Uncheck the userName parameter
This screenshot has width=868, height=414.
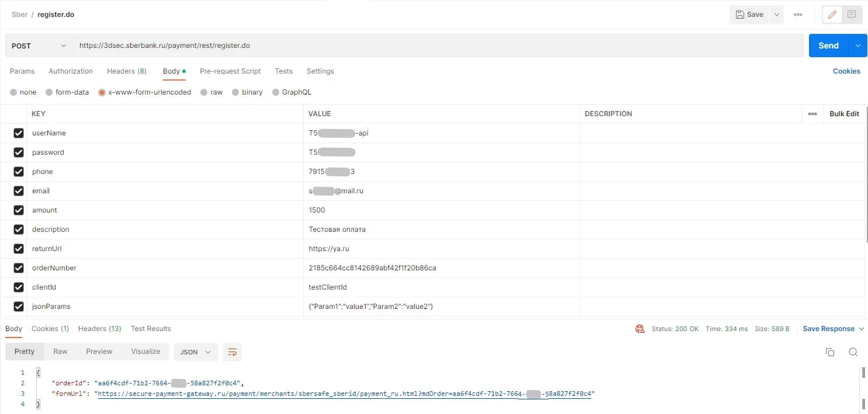pyautogui.click(x=19, y=133)
